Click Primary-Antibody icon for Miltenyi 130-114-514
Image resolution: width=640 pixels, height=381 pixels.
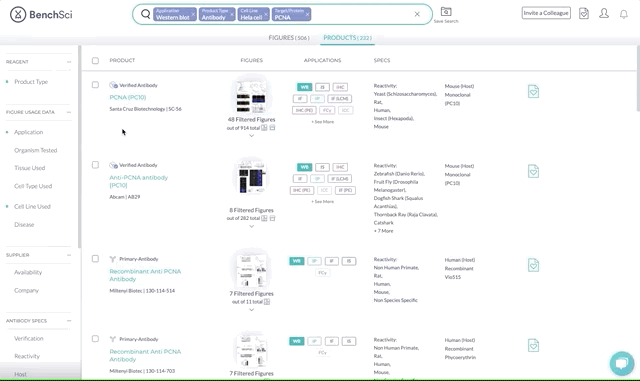pyautogui.click(x=113, y=259)
